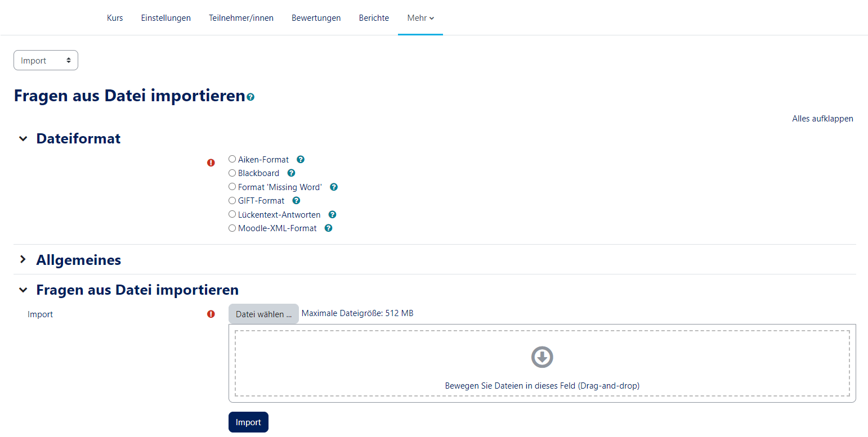
Task: Open help icon beside page heading
Action: (x=250, y=97)
